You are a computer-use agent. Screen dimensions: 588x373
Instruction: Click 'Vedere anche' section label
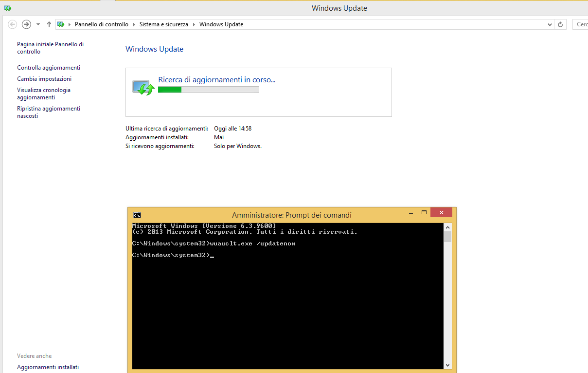(x=34, y=356)
